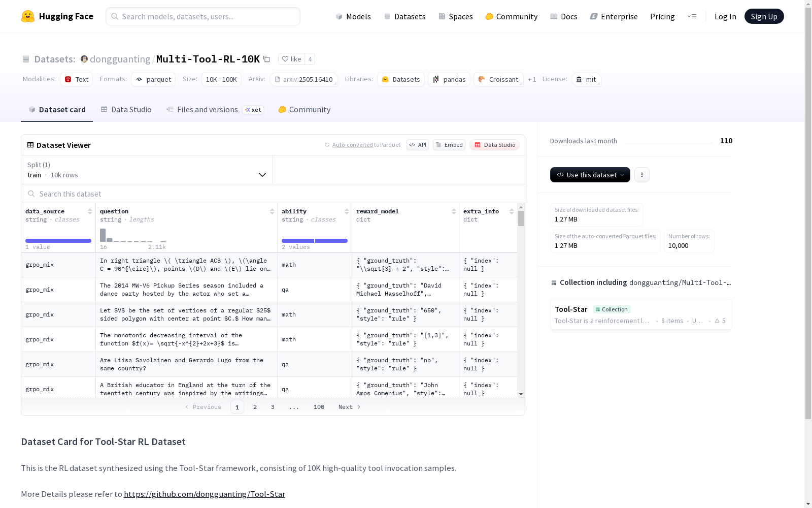This screenshot has height=508, width=812.
Task: Go to Models in the top nav
Action: coord(353,16)
